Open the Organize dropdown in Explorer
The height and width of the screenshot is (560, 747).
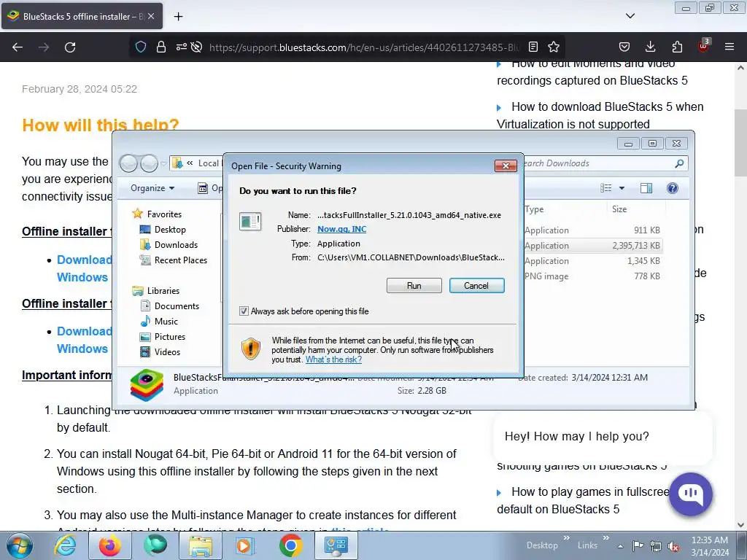[x=152, y=188]
